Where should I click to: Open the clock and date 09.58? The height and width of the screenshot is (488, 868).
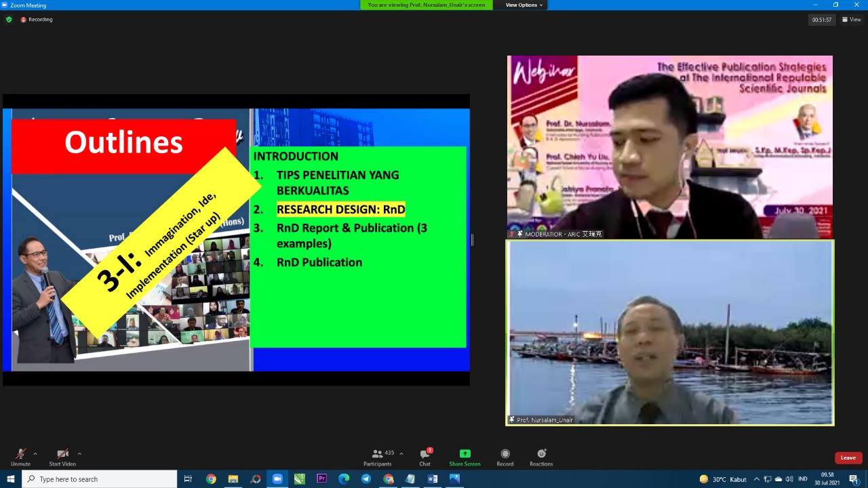tap(827, 479)
